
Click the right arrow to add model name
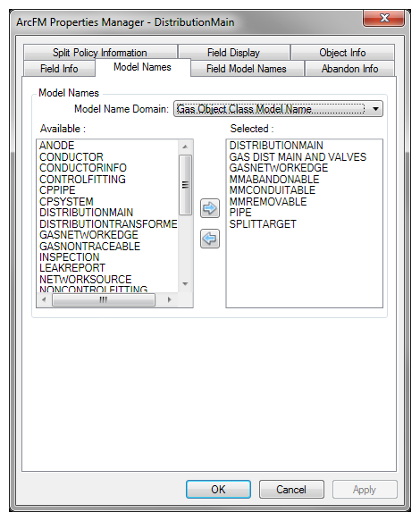[x=210, y=208]
